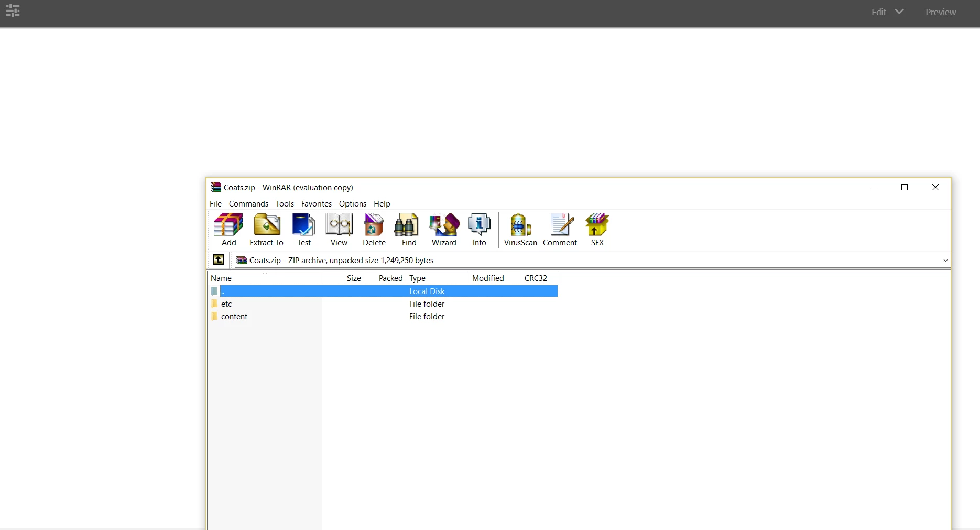The height and width of the screenshot is (530, 980).
Task: Expand the Edit dropdown chevron
Action: click(x=899, y=12)
